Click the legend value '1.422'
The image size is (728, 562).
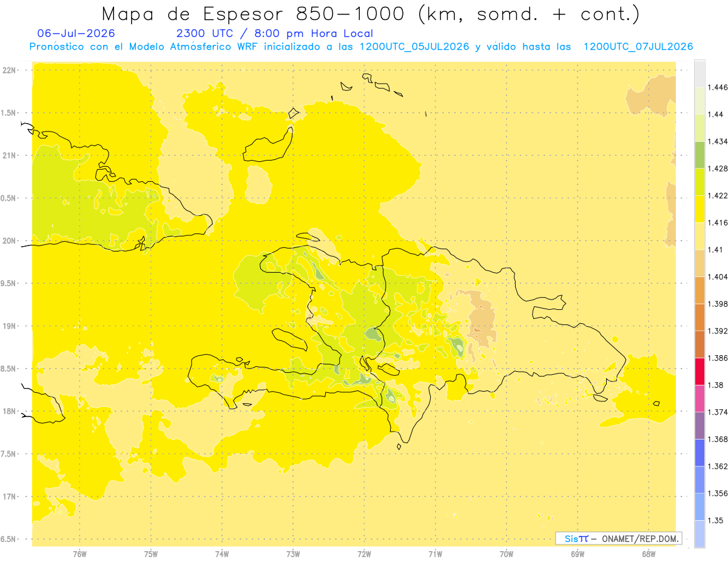(717, 196)
